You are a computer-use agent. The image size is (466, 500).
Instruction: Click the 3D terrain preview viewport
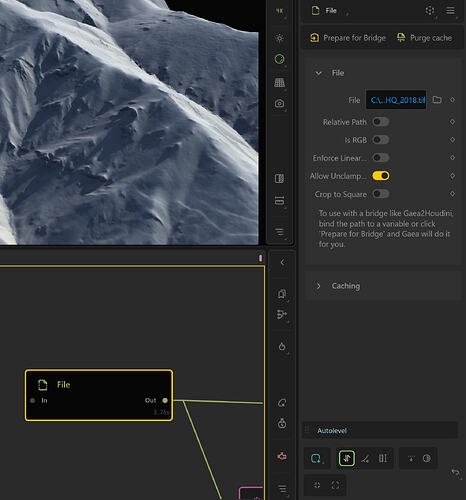pyautogui.click(x=129, y=122)
